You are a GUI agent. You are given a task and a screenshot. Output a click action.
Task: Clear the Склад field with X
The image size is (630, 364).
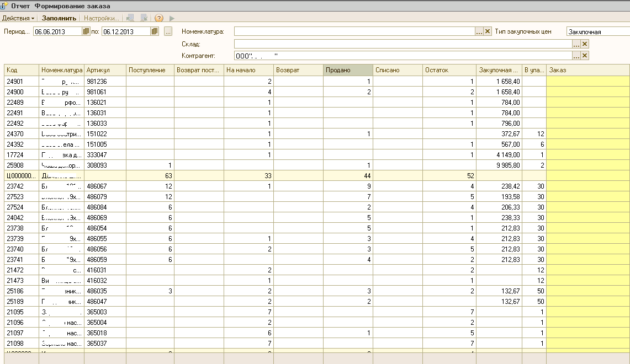[585, 44]
